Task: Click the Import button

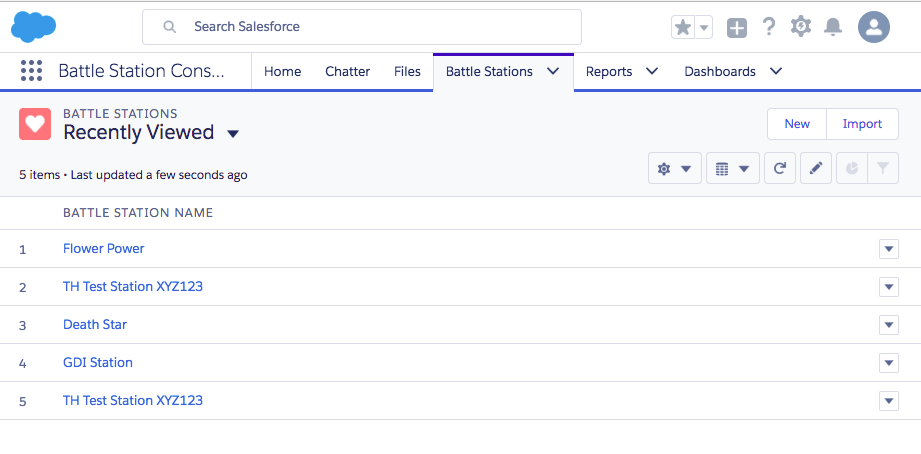Action: tap(862, 124)
